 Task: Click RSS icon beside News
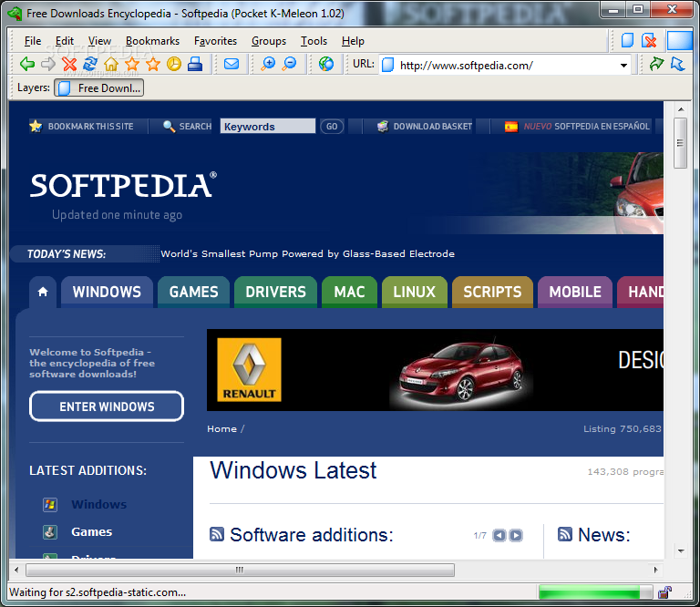tap(565, 534)
